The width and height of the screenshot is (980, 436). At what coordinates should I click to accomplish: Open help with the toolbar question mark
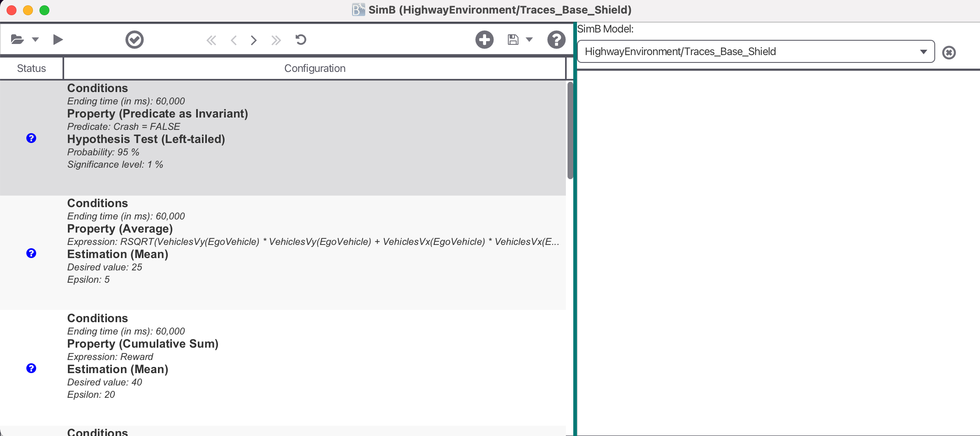pyautogui.click(x=556, y=39)
